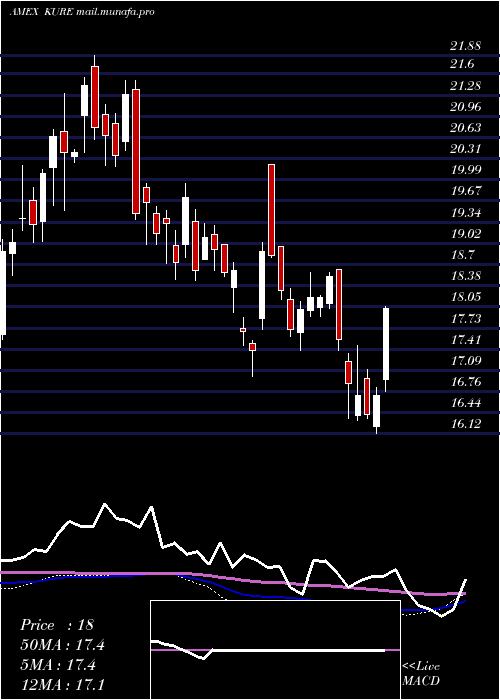Select the 21.88 price axis label

tap(465, 46)
